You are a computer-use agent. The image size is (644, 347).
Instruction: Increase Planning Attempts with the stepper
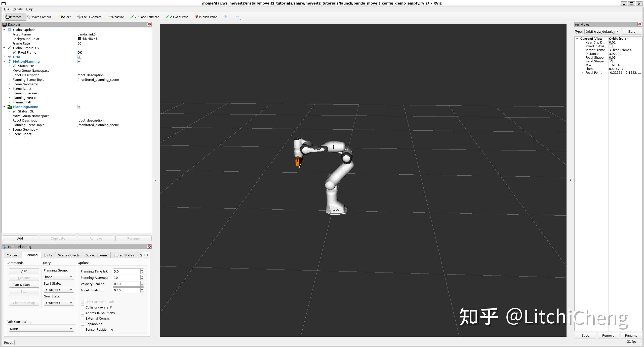[142, 276]
